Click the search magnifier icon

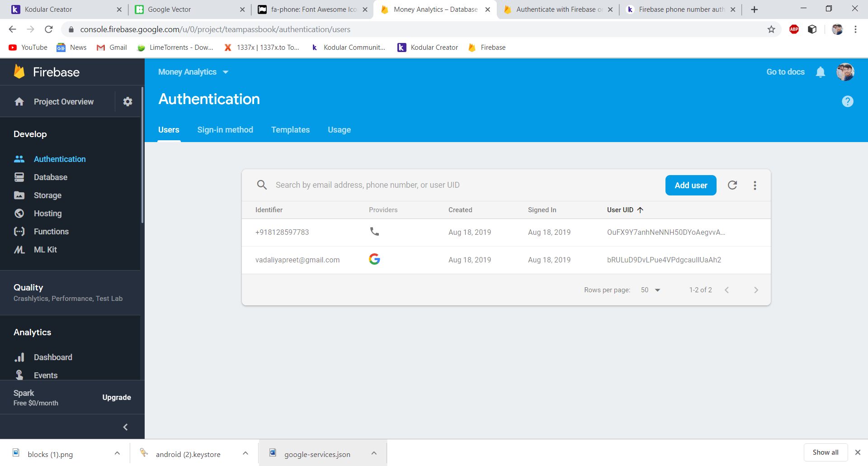(262, 185)
